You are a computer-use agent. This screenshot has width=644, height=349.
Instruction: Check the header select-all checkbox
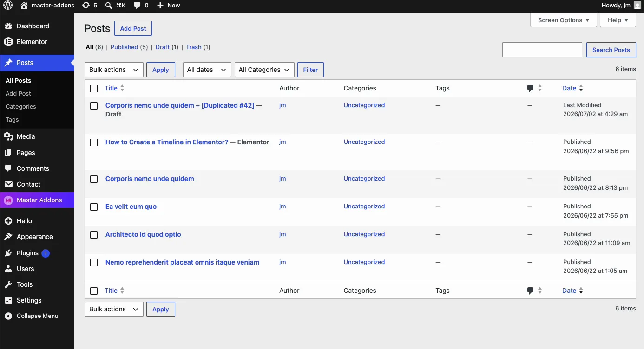click(94, 89)
